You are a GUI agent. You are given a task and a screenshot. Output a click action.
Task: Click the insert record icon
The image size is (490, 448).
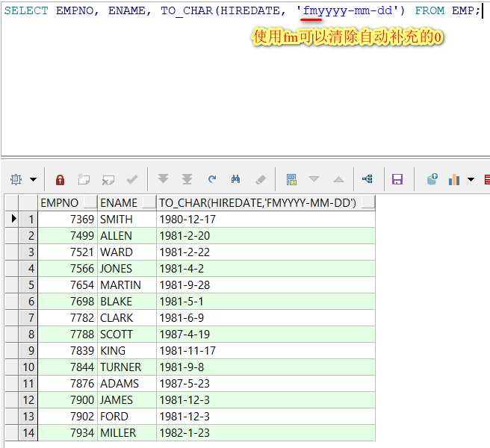[84, 180]
